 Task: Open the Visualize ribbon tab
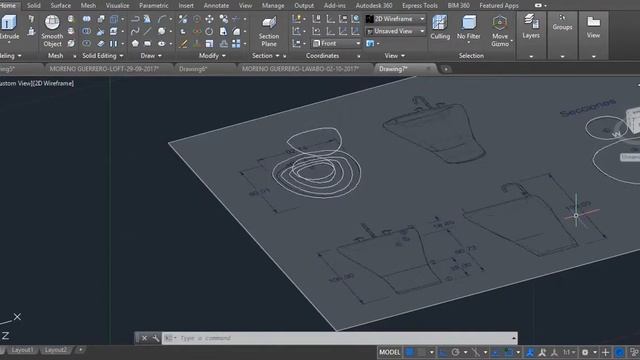[x=118, y=6]
